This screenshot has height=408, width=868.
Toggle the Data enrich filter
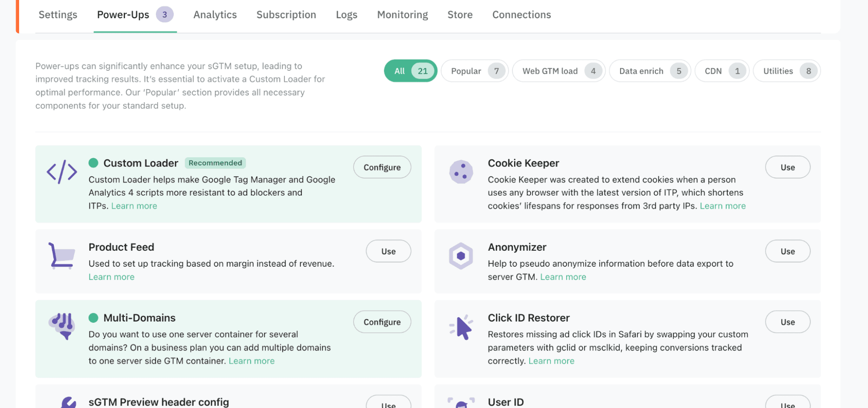tap(649, 71)
